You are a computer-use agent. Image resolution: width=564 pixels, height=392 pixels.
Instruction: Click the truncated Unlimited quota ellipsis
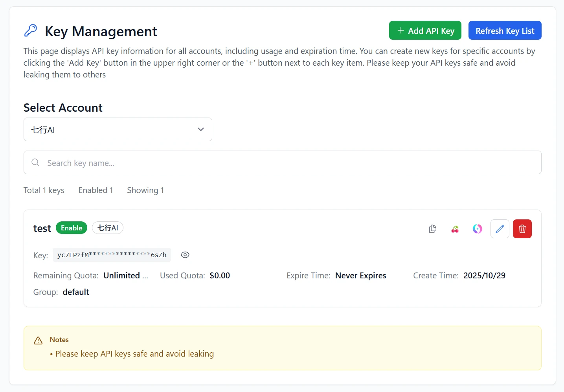click(x=145, y=276)
